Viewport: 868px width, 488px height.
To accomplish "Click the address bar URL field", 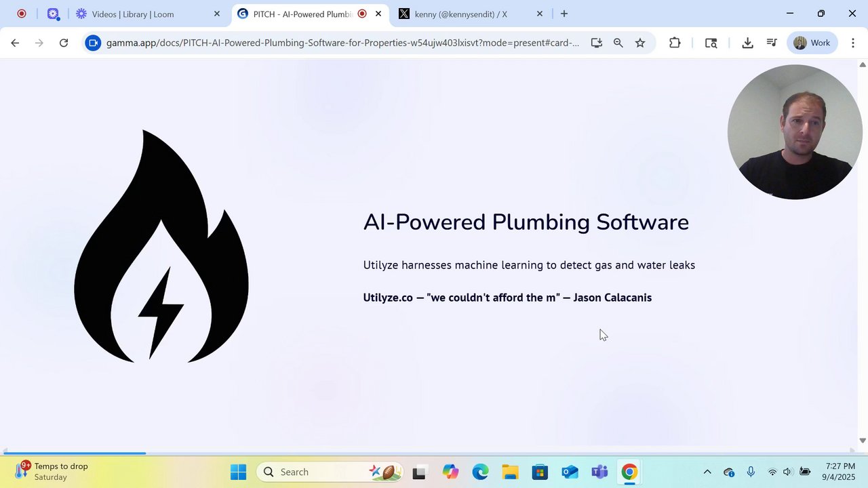I will [x=342, y=43].
